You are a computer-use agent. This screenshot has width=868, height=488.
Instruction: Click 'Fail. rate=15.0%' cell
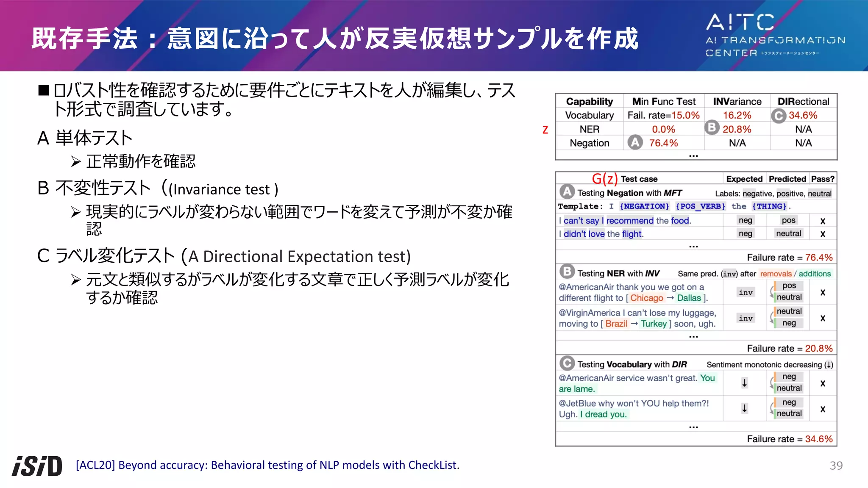tap(664, 115)
